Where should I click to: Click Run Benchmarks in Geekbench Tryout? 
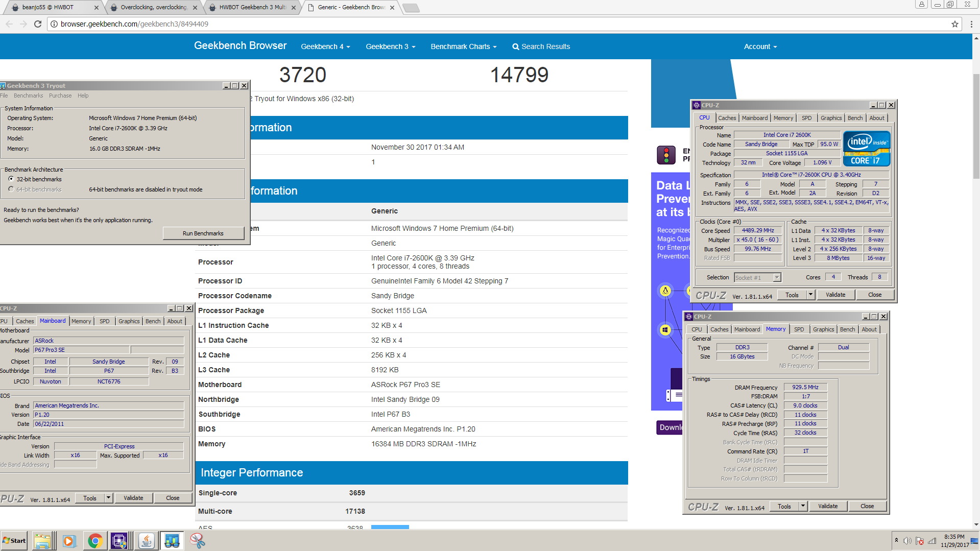pos(203,233)
